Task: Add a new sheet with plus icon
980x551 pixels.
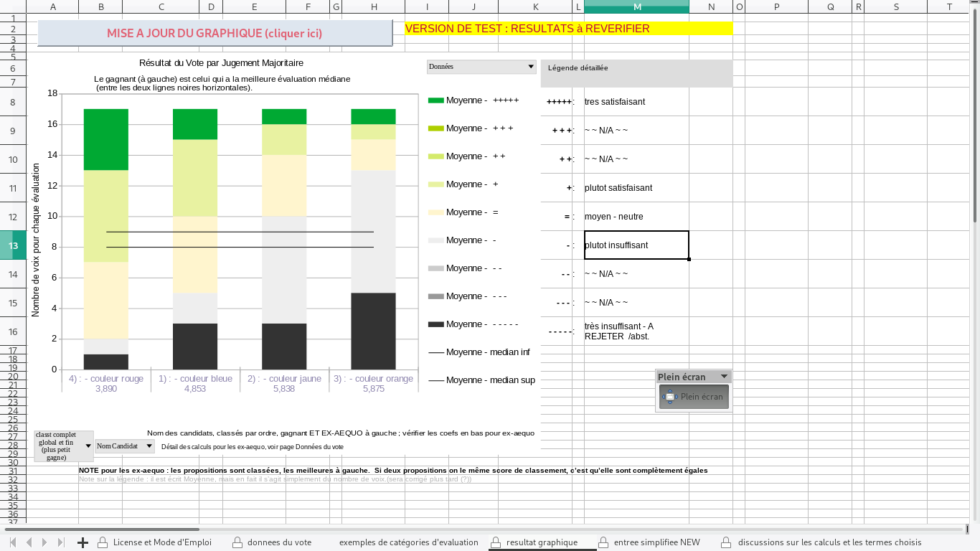Action: (83, 542)
